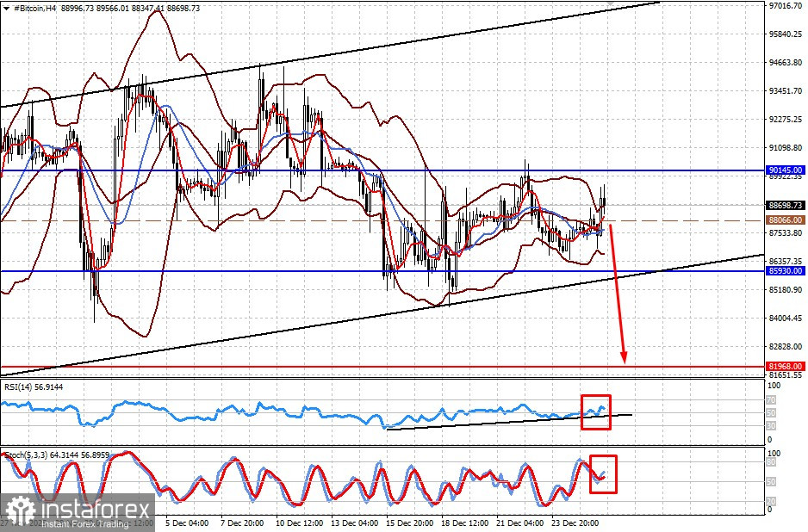Click the RSI(14) 56.9144 indicator label
This screenshot has width=808, height=532.
pyautogui.click(x=34, y=387)
